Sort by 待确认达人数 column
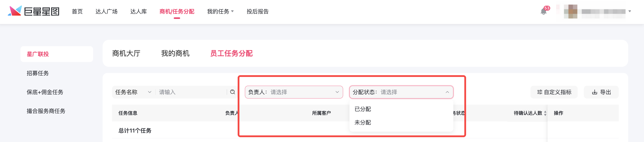This screenshot has height=142, width=644. point(545,113)
